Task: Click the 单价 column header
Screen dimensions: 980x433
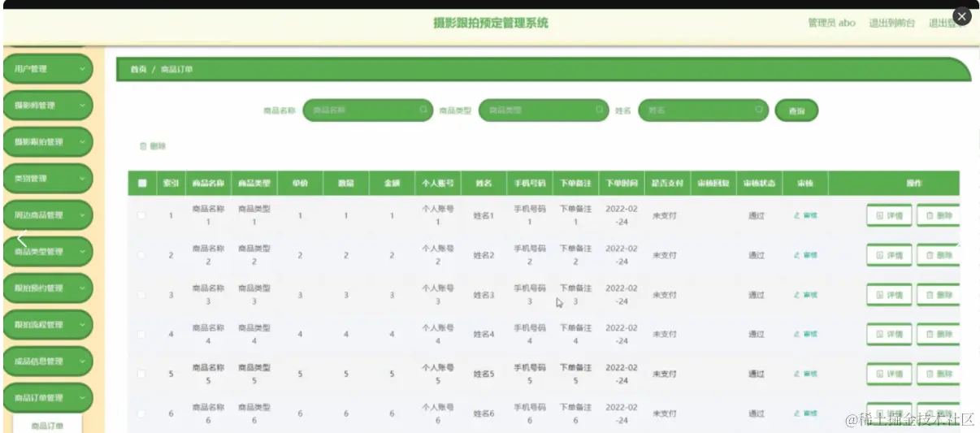Action: tap(300, 184)
